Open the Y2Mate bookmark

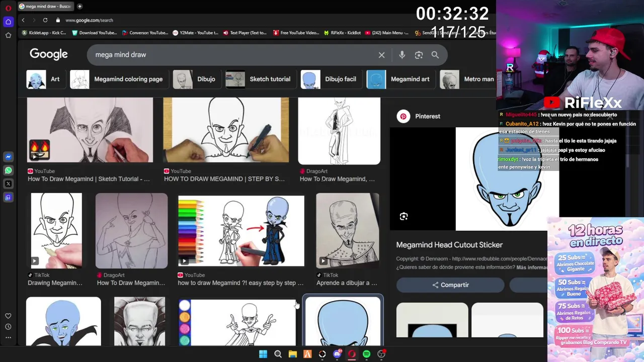pyautogui.click(x=195, y=33)
